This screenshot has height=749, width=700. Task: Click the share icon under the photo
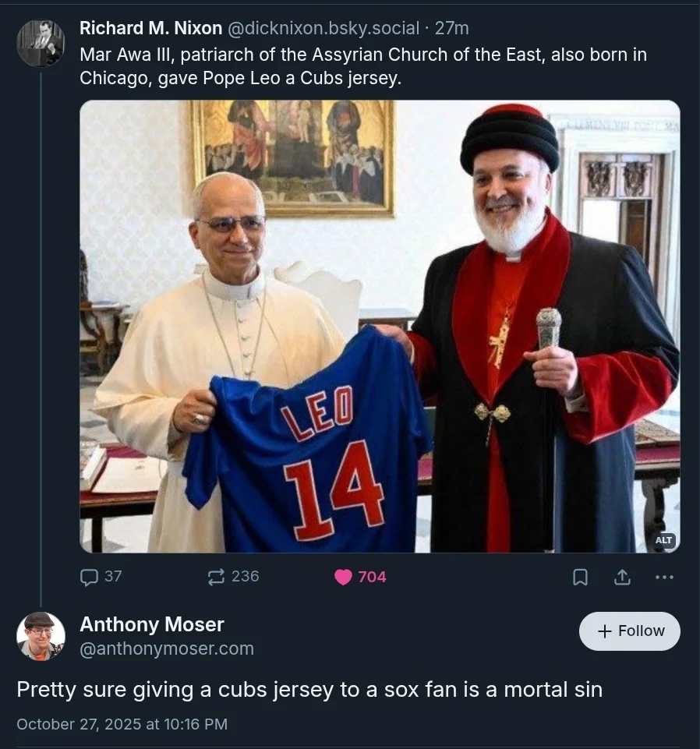pos(622,577)
